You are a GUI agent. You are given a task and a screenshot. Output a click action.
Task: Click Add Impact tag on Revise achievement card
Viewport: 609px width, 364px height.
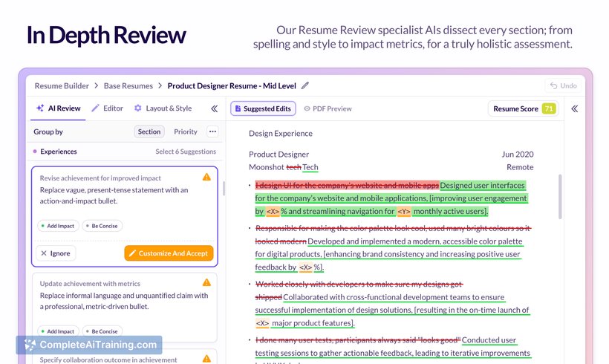[x=58, y=226]
